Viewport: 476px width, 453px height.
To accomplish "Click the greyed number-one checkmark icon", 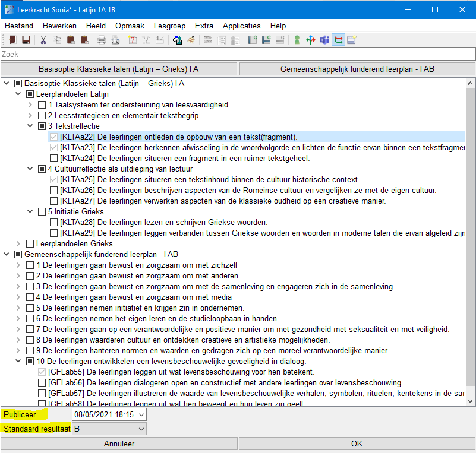I will point(160,40).
